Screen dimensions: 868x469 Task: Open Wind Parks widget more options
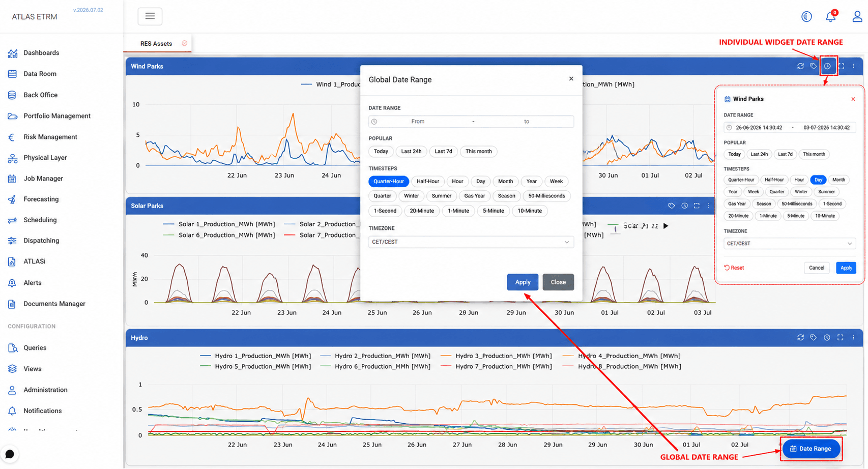(x=854, y=66)
